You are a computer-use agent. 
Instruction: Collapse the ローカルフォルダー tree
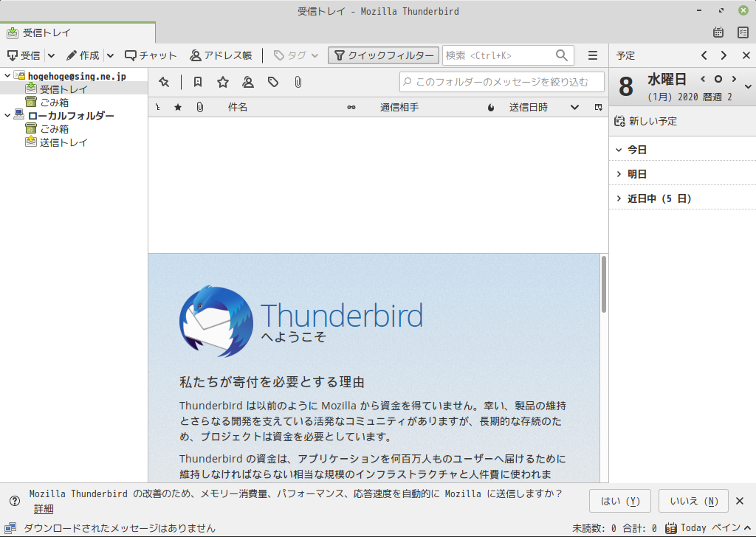[7, 116]
